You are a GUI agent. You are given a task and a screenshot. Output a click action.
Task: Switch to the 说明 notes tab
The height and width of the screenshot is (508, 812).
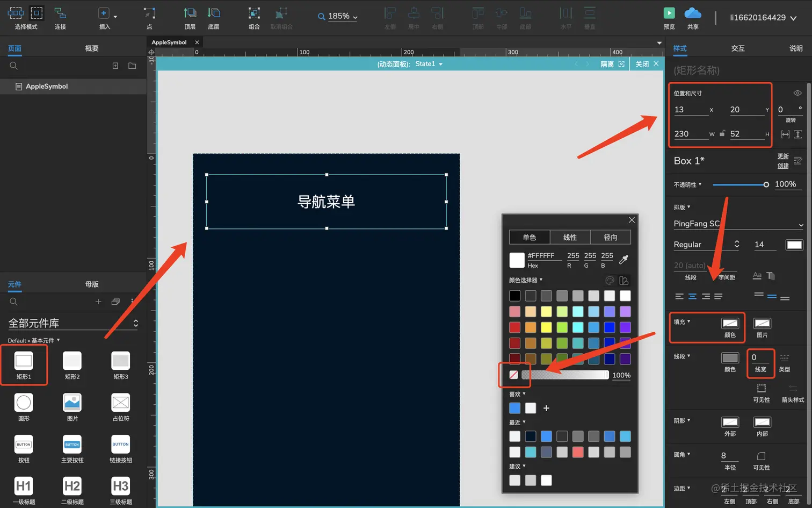[x=796, y=48]
